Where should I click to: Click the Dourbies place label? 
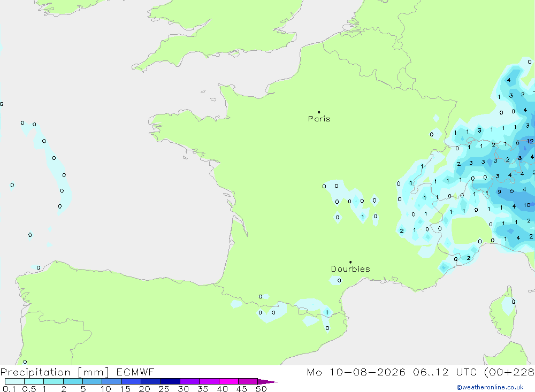click(350, 269)
